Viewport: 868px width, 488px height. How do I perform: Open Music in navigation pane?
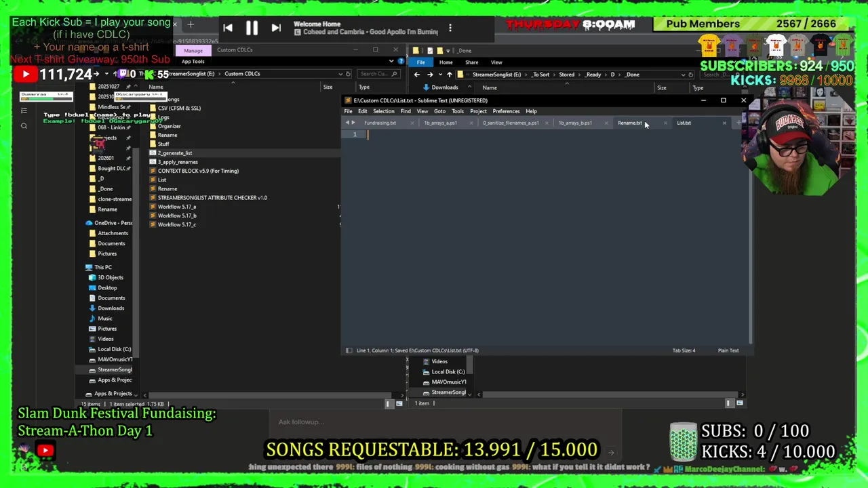(x=105, y=319)
